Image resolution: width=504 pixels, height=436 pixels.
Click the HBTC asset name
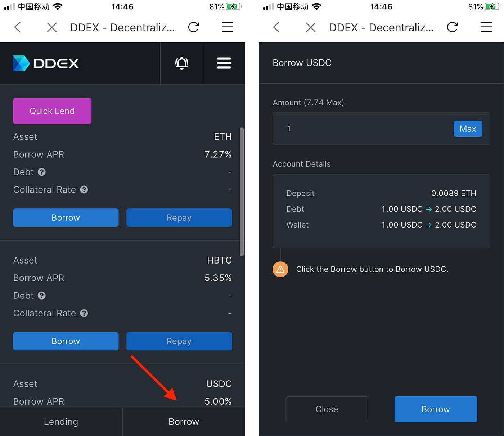[219, 260]
